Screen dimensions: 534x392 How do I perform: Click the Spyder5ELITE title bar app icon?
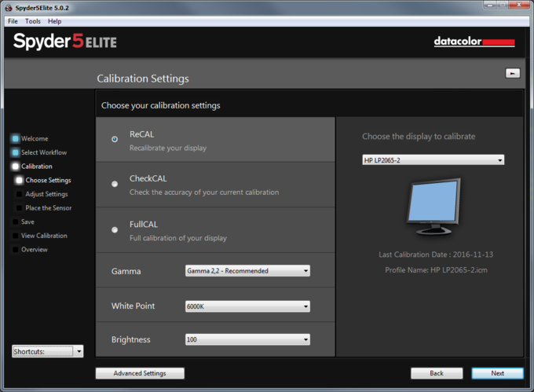(x=7, y=8)
